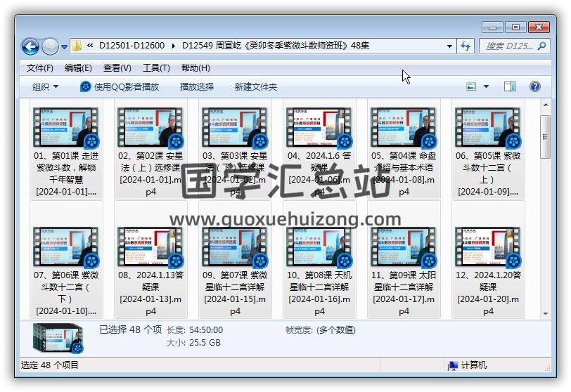Toggle the preview pane button
The width and height of the screenshot is (571, 392).
(x=510, y=86)
